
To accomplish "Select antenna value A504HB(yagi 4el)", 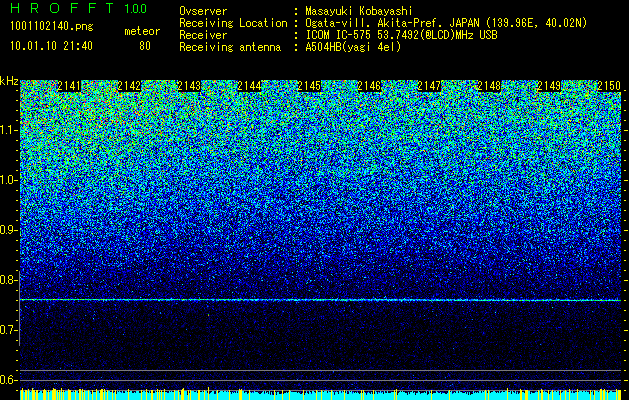I will [x=353, y=47].
